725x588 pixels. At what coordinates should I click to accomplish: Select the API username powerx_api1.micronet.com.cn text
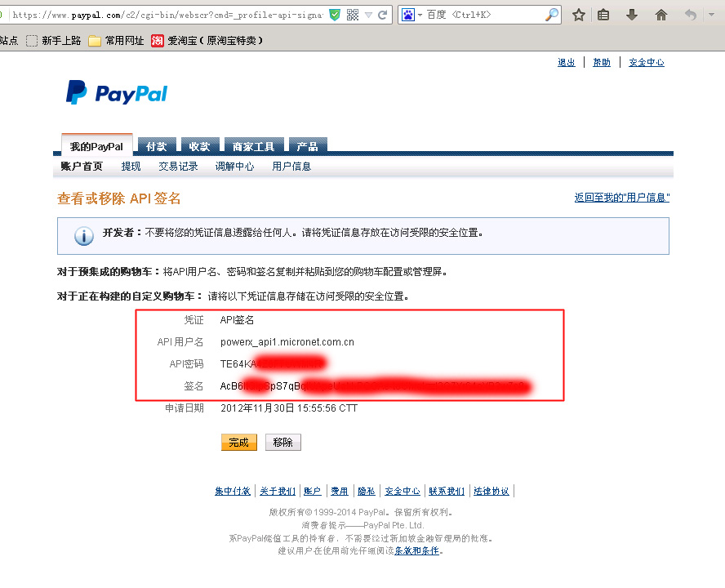pos(287,342)
